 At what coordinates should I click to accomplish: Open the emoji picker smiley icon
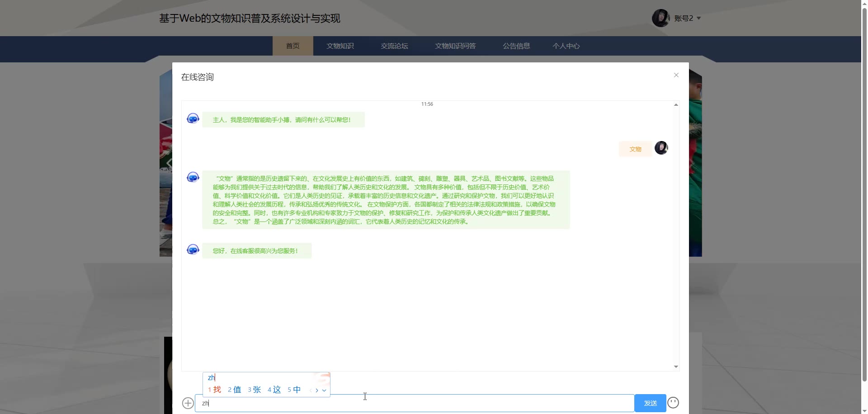pyautogui.click(x=673, y=402)
